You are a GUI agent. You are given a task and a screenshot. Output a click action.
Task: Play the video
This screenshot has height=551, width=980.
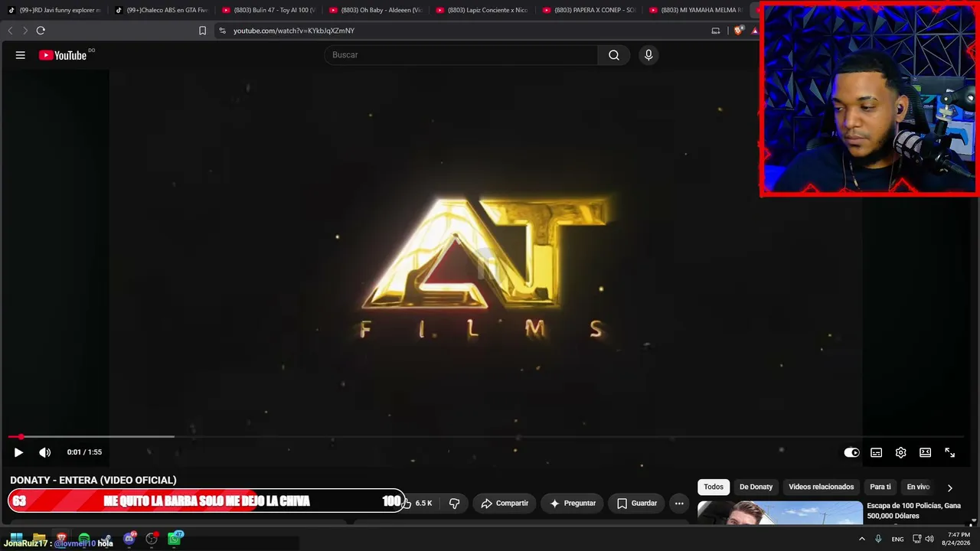coord(18,452)
